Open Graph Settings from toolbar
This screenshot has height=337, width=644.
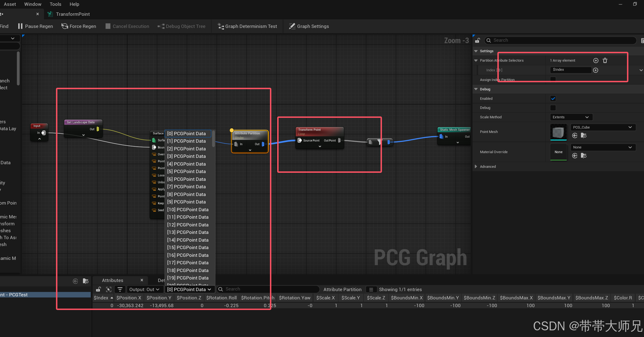tap(309, 26)
